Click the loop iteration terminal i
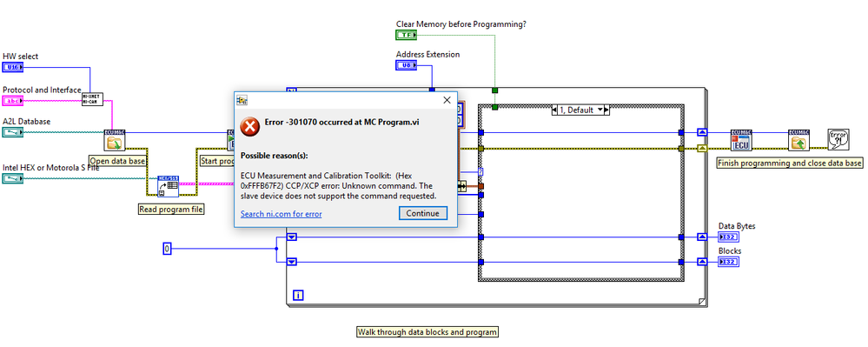The width and height of the screenshot is (868, 347). 298,295
